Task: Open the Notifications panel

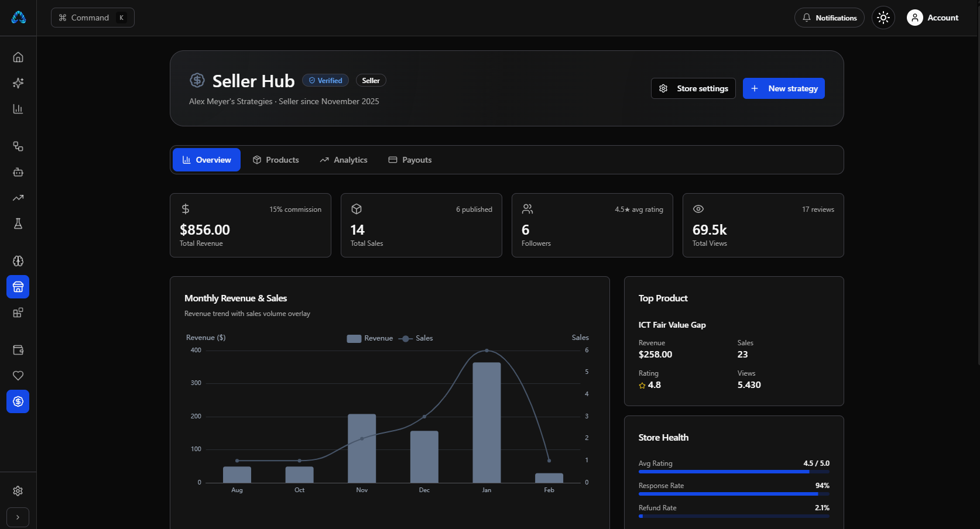Action: pos(830,18)
